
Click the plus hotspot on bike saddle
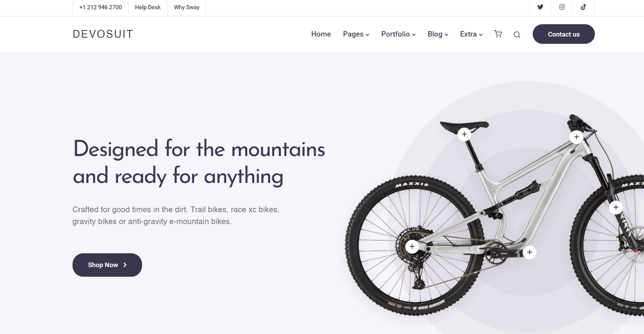(x=464, y=134)
